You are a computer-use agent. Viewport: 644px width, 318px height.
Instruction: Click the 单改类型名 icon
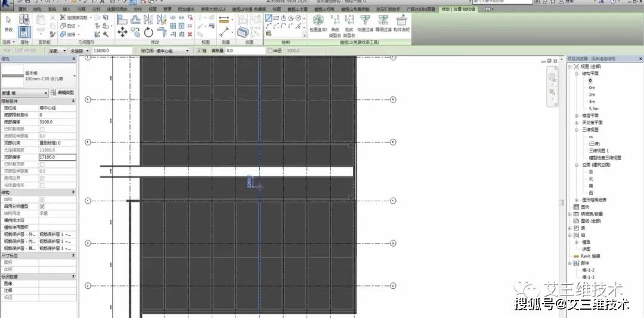click(335, 20)
